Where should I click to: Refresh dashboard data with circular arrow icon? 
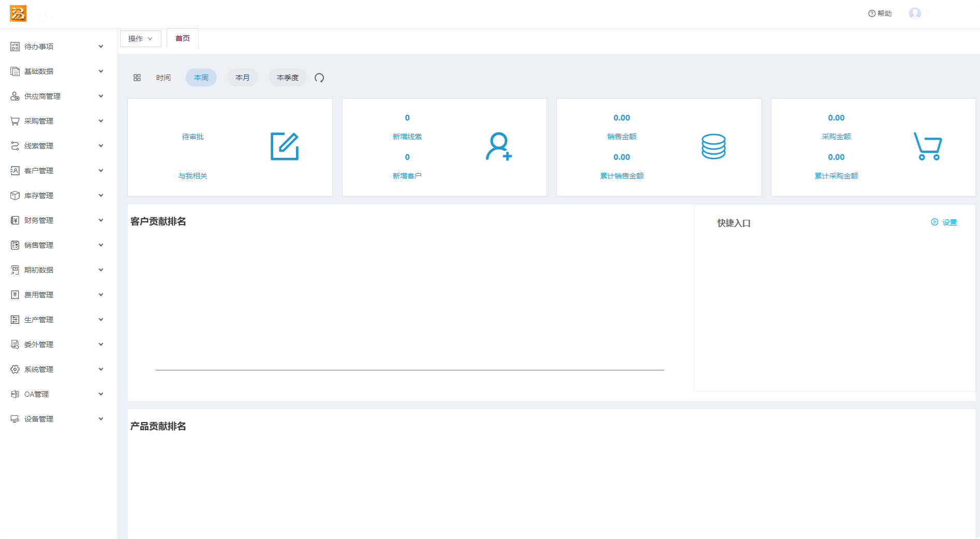pyautogui.click(x=319, y=78)
